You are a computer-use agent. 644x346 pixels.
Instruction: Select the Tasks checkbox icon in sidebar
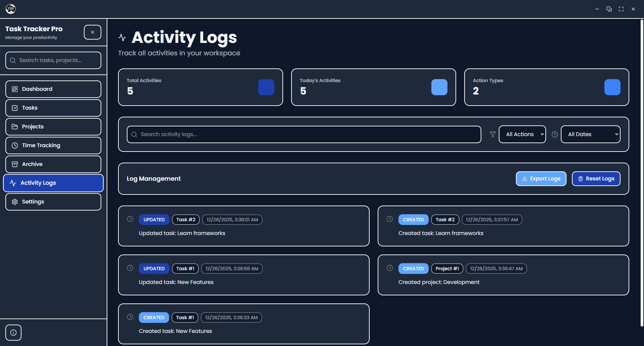(x=14, y=108)
